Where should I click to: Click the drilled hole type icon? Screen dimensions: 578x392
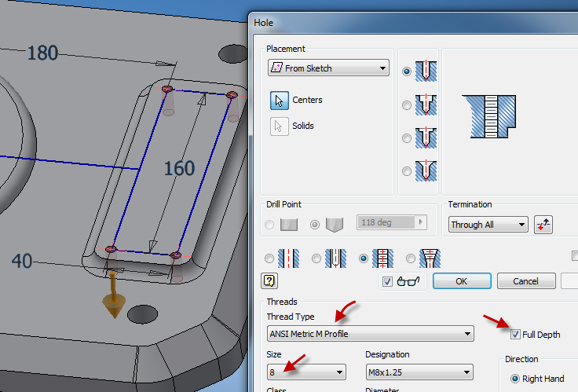click(x=426, y=71)
